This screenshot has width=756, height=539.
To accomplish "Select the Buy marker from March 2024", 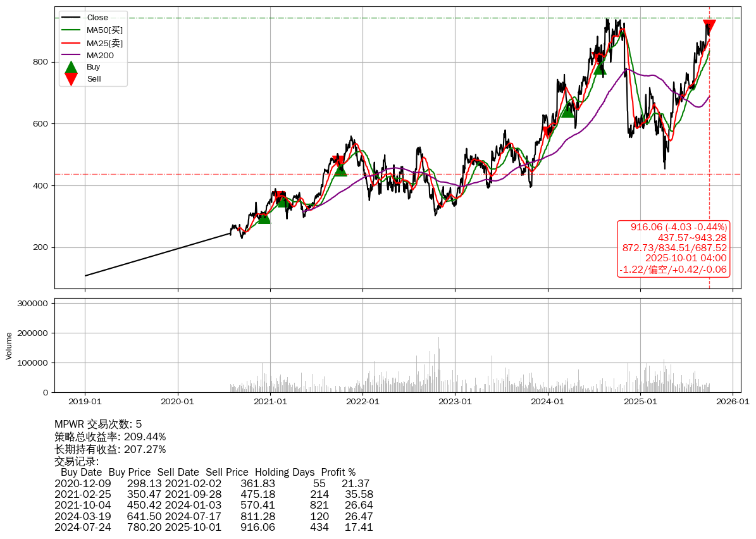I will click(567, 111).
